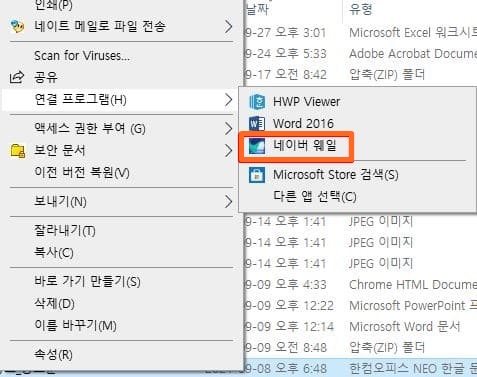Open 속성(R)

point(53,354)
